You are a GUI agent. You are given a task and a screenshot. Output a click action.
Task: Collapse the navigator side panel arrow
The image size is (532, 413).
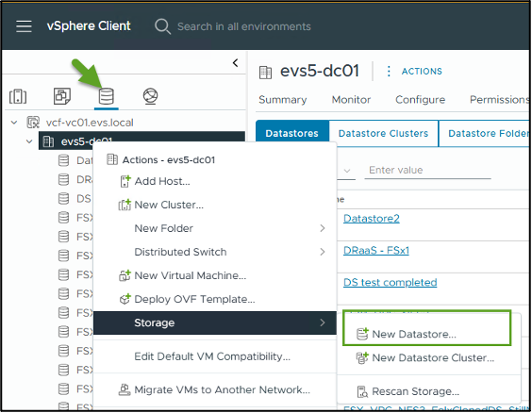pos(236,63)
